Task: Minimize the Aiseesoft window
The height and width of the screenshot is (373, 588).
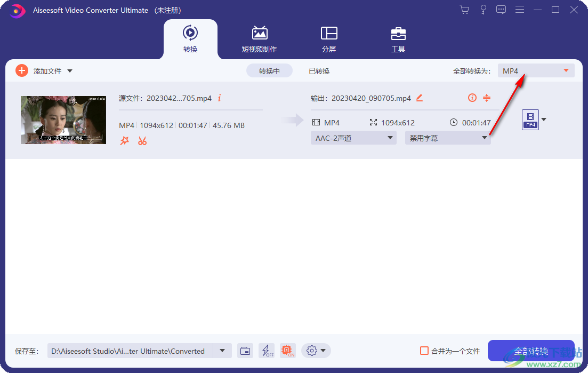Action: (538, 10)
